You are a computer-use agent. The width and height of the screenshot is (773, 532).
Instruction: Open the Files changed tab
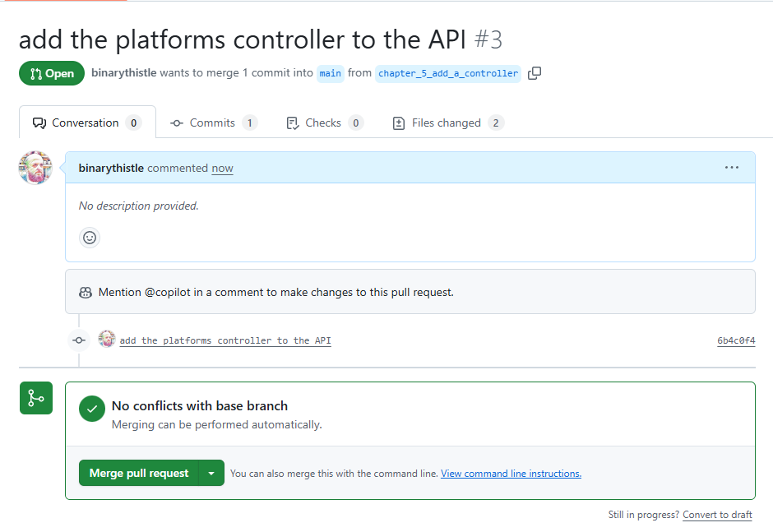pyautogui.click(x=447, y=122)
